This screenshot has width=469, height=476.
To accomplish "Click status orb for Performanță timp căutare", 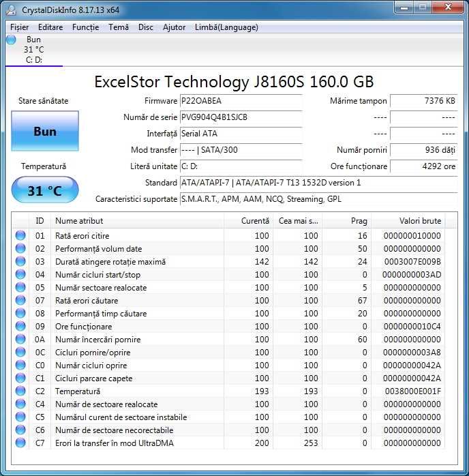I will coord(20,313).
